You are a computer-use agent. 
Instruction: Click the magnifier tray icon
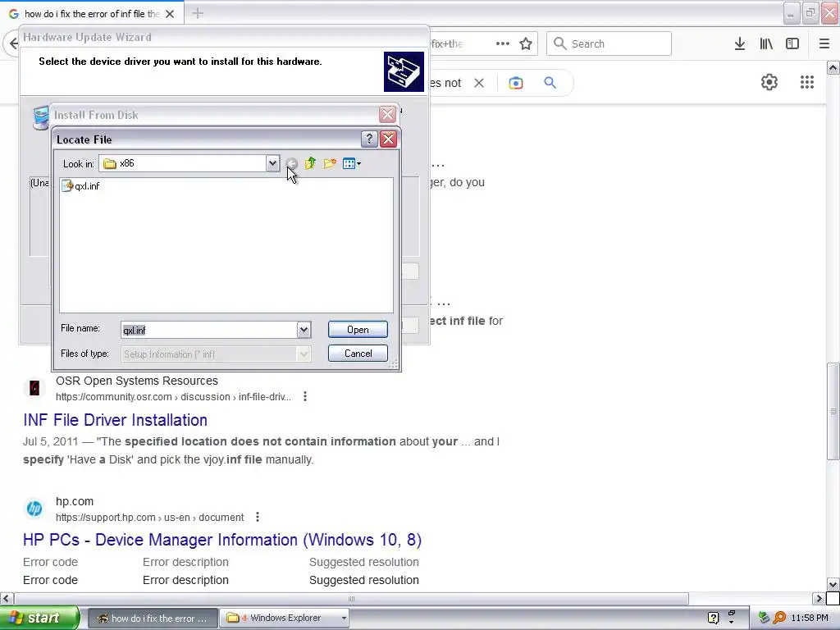(x=779, y=618)
